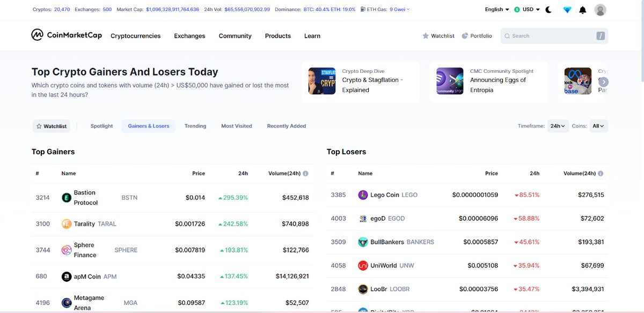Image resolution: width=644 pixels, height=313 pixels.
Task: Open Announcing Eggs of Entropia thumbnail
Action: pyautogui.click(x=450, y=81)
